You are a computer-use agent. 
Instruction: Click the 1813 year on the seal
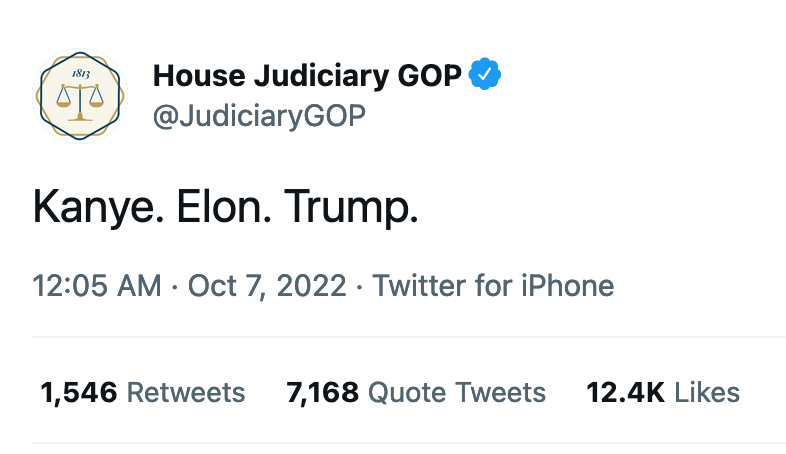coord(81,74)
